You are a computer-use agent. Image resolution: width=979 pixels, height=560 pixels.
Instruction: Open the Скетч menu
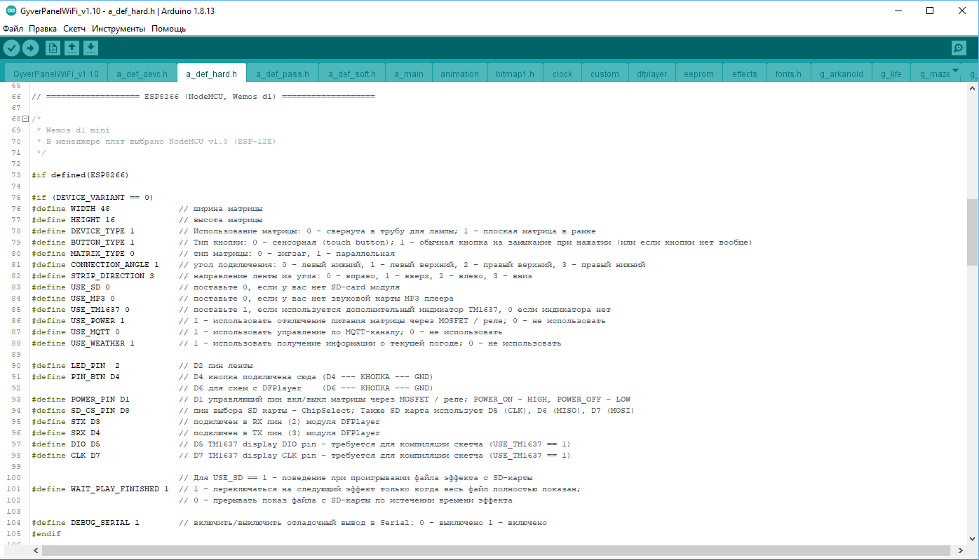74,29
